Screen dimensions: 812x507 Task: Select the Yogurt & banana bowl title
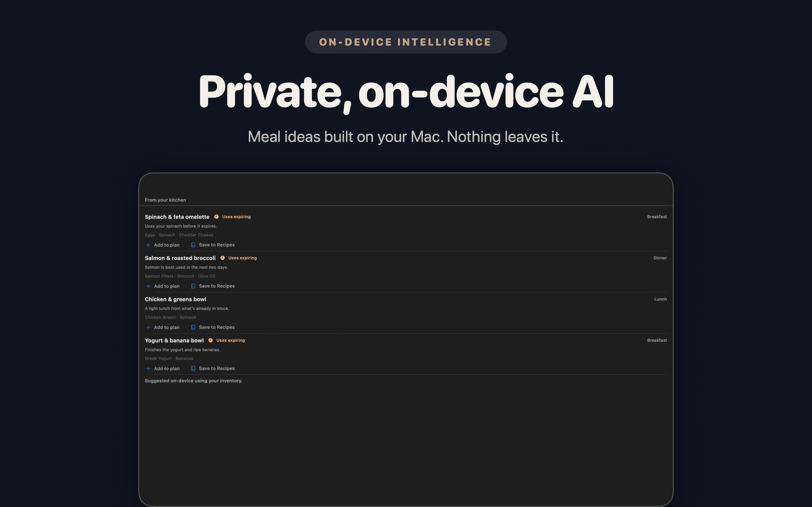click(174, 341)
